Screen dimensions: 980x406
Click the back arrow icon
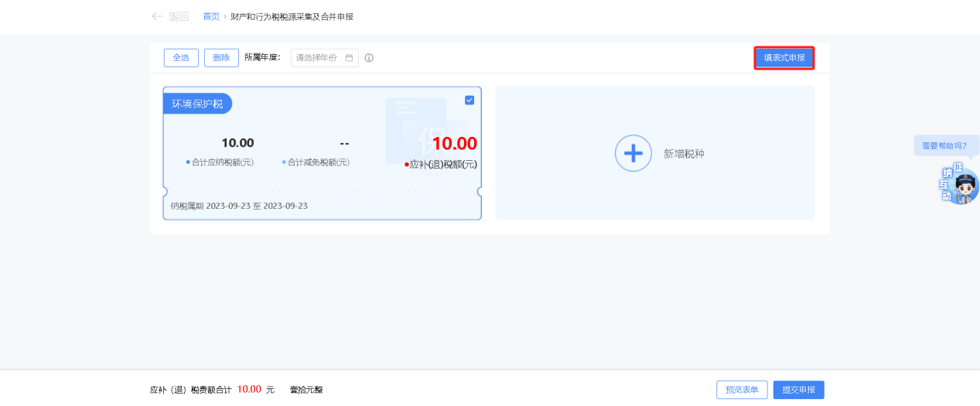coord(157,16)
